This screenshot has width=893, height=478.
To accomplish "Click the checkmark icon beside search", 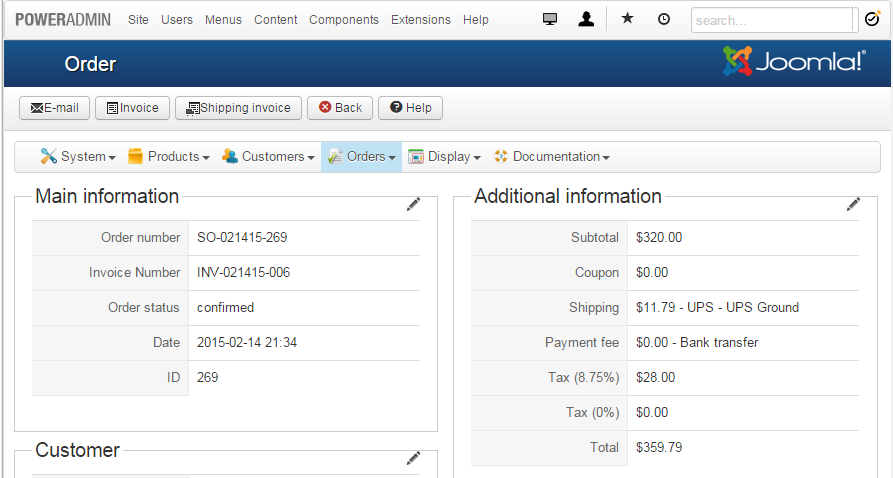I will [871, 19].
